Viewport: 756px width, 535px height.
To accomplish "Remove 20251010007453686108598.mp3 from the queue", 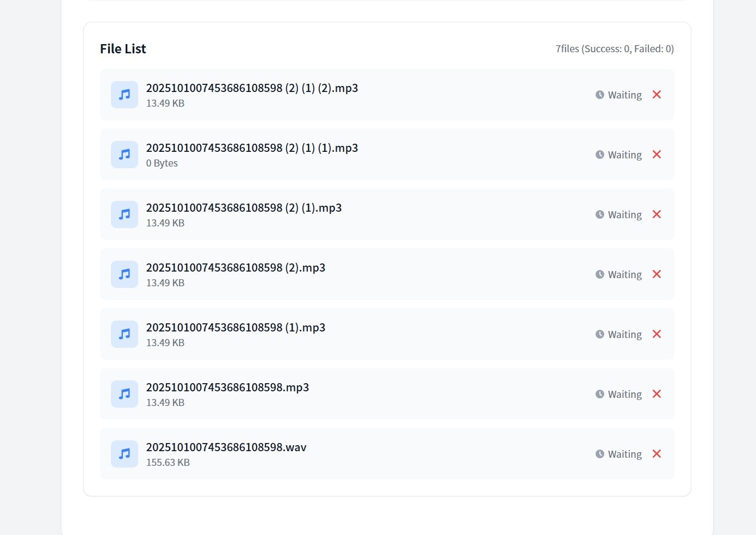I will point(656,394).
